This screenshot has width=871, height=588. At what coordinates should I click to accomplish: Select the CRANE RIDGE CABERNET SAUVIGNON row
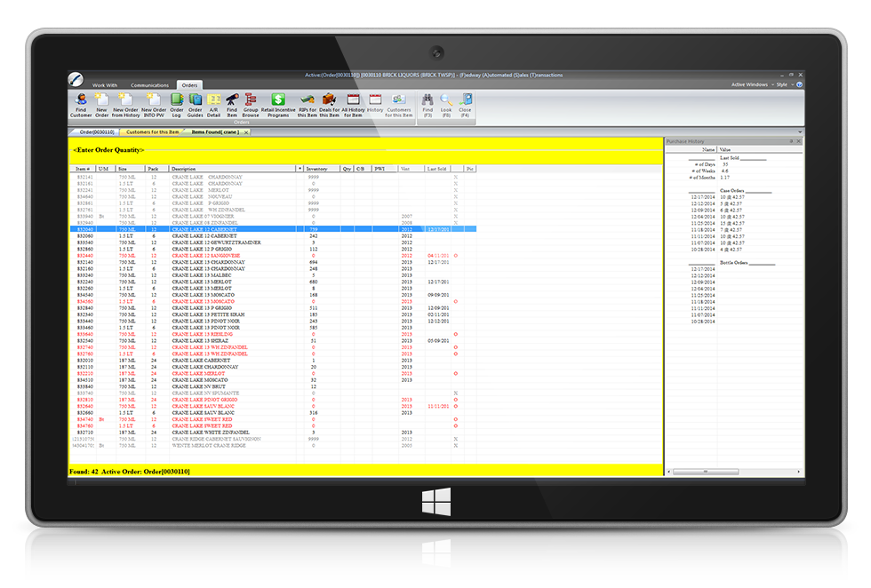point(273,439)
